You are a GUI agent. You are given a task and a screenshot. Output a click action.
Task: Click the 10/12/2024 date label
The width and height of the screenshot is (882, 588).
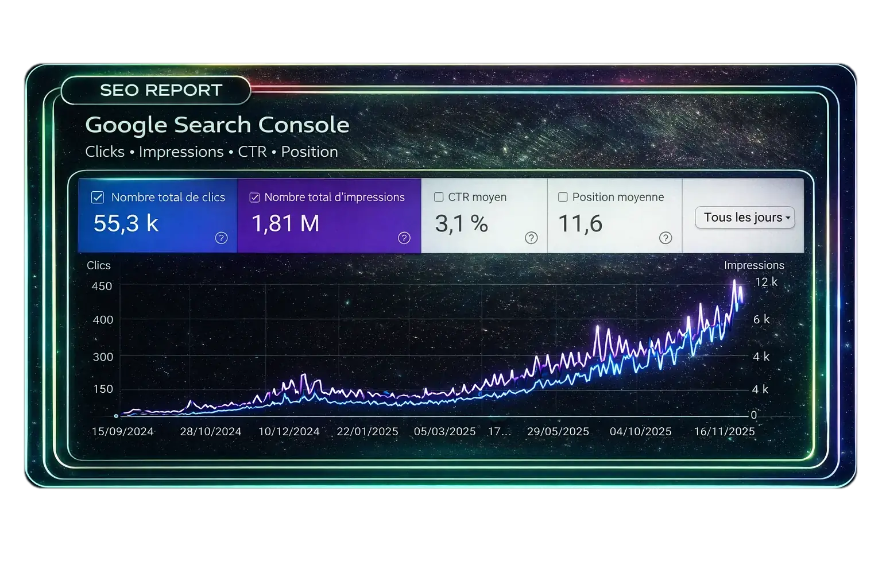[x=289, y=431]
